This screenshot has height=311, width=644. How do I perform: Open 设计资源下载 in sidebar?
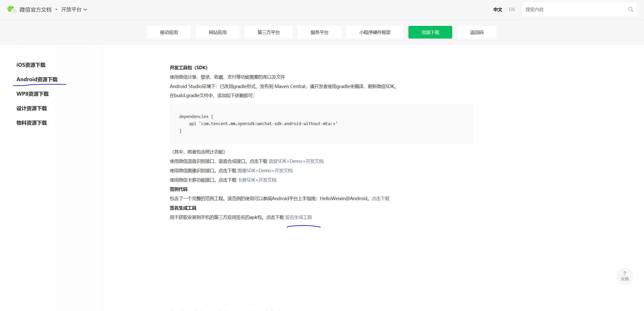coord(32,108)
